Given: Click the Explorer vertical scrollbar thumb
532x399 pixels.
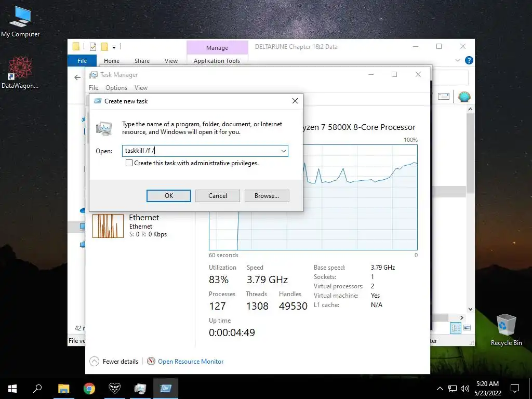Looking at the screenshot, I should tap(470, 154).
